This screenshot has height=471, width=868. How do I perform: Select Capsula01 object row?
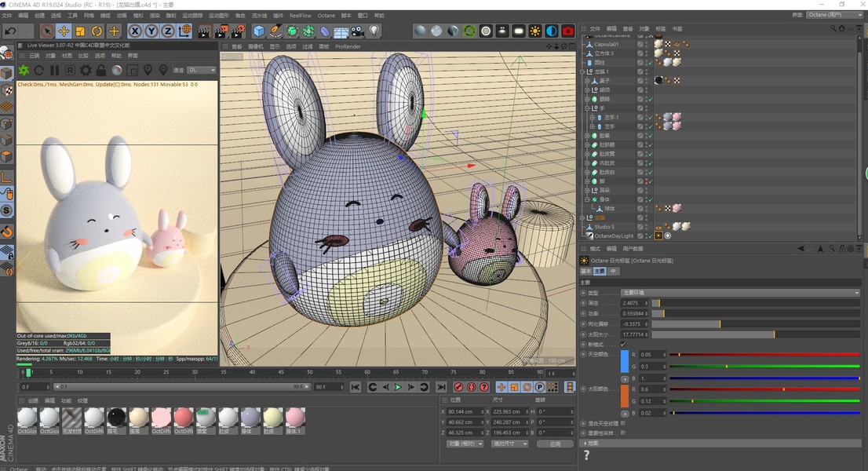[606, 44]
